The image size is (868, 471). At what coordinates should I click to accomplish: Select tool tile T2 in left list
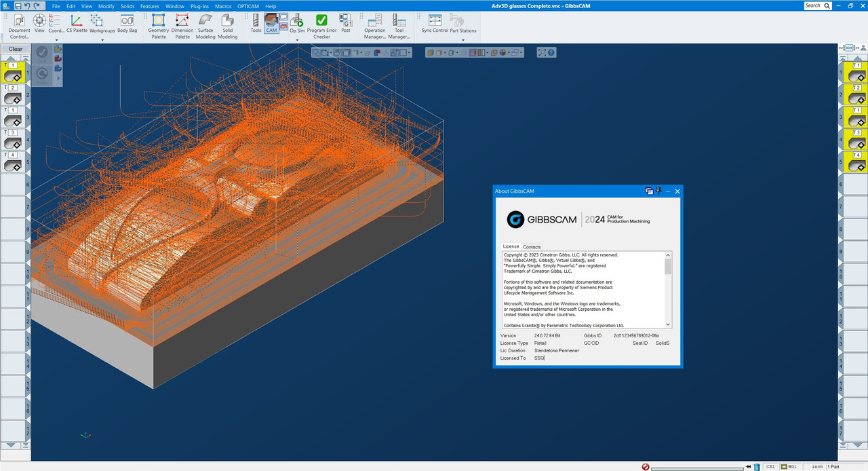click(x=13, y=95)
